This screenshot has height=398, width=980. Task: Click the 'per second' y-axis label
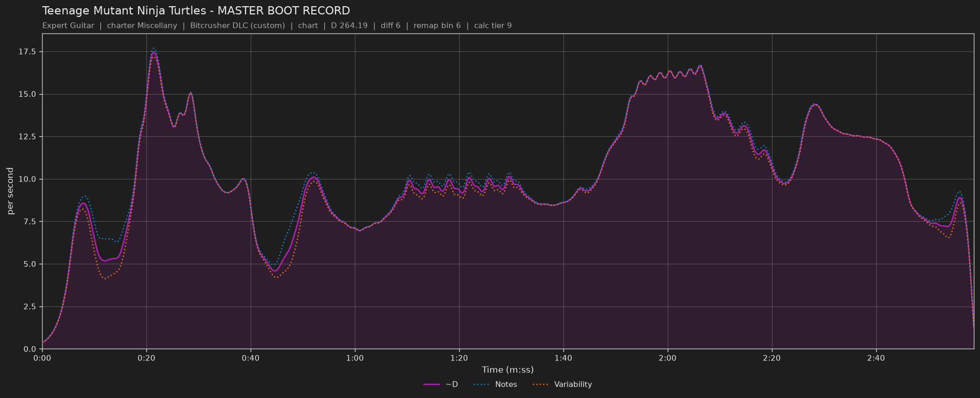pyautogui.click(x=10, y=191)
